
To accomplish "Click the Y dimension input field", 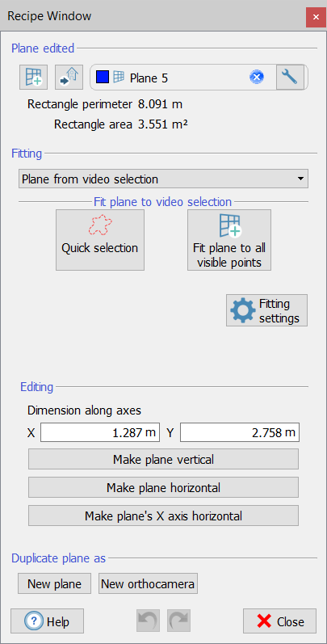I will coord(240,433).
